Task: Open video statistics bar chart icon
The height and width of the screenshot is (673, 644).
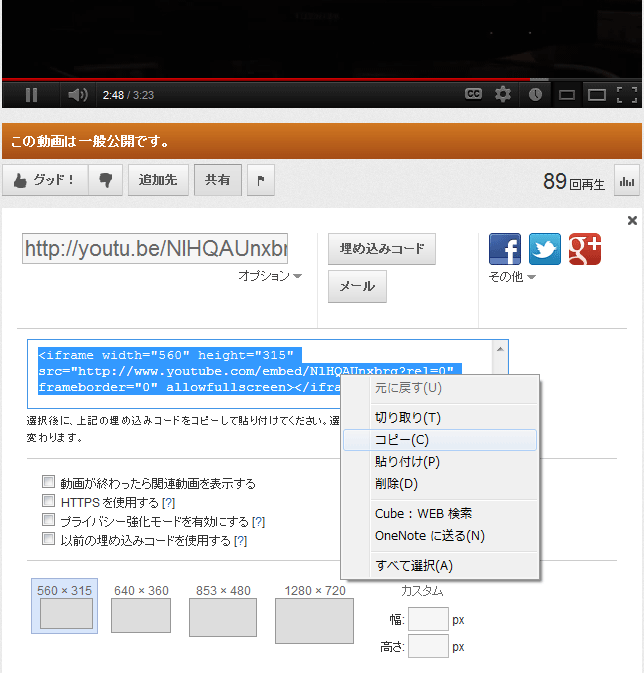Action: click(x=627, y=181)
